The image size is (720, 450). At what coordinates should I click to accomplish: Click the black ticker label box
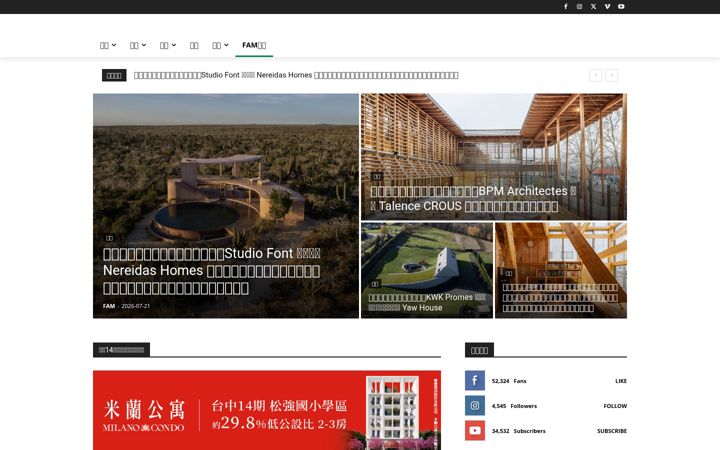(x=114, y=75)
